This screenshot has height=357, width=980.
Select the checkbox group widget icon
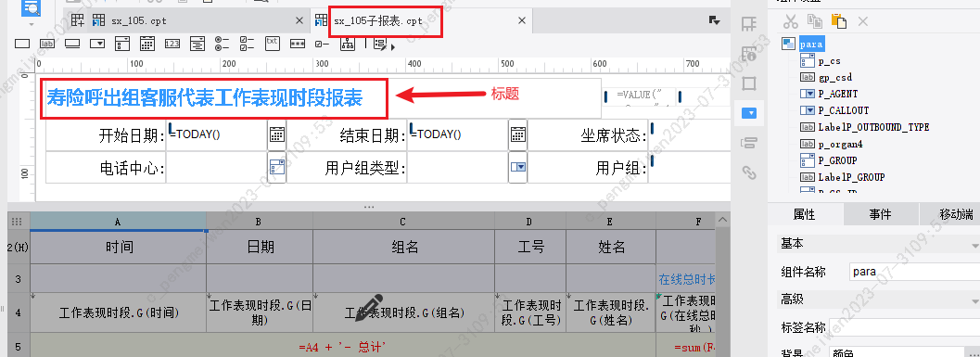[x=247, y=44]
